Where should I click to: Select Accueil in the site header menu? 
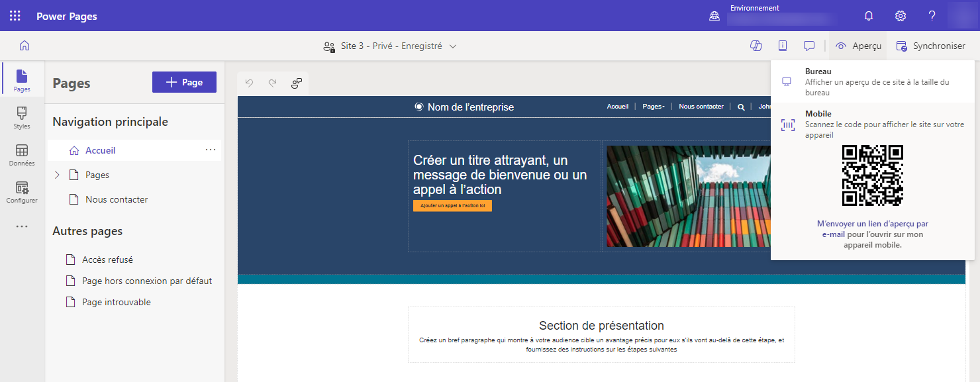617,106
